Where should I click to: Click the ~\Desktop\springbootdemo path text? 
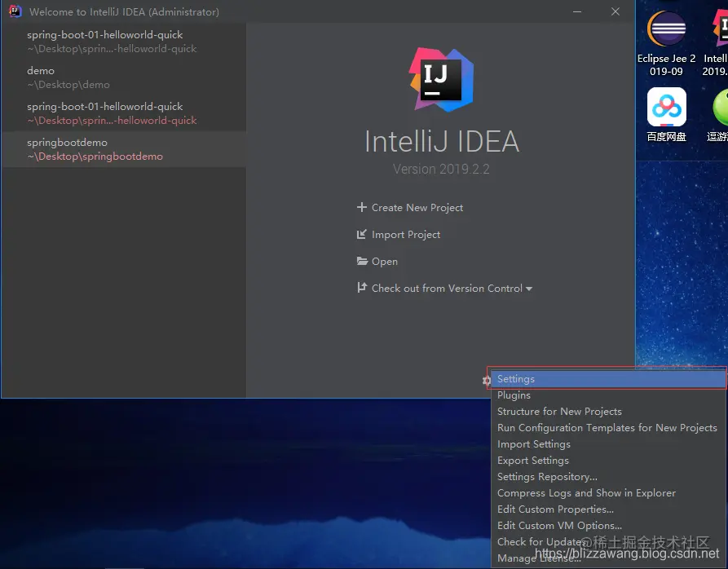pos(95,157)
